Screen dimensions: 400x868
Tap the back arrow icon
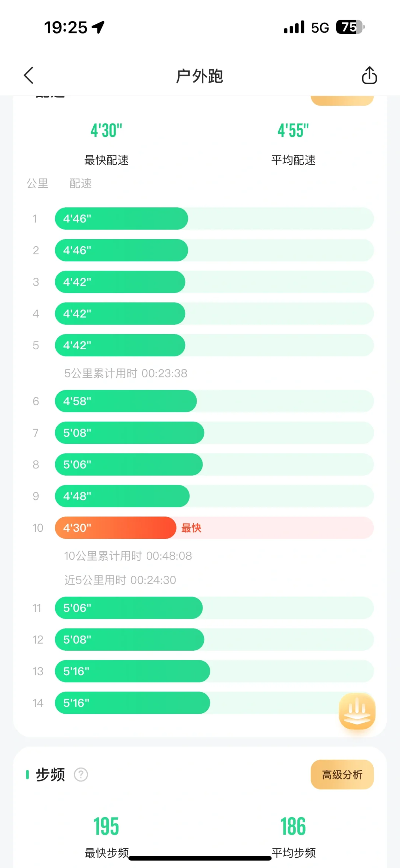29,76
